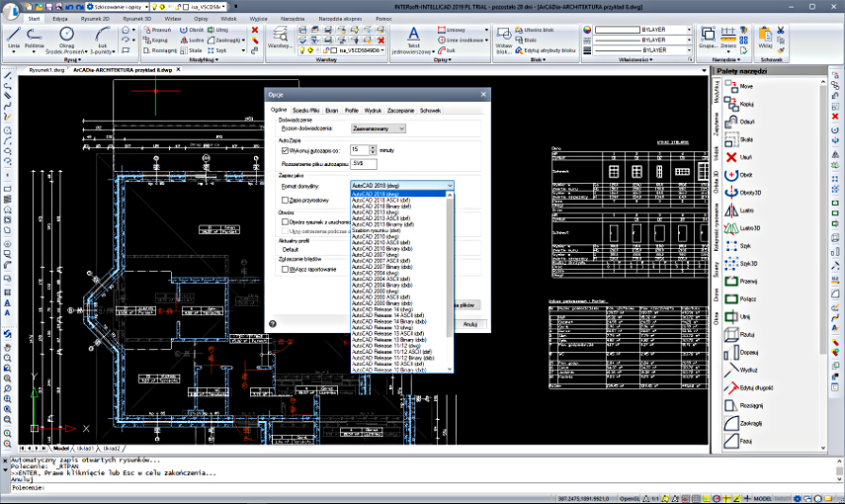Click the Wstaw blok insert block icon
Screen dimensions: 845x504
(503, 40)
